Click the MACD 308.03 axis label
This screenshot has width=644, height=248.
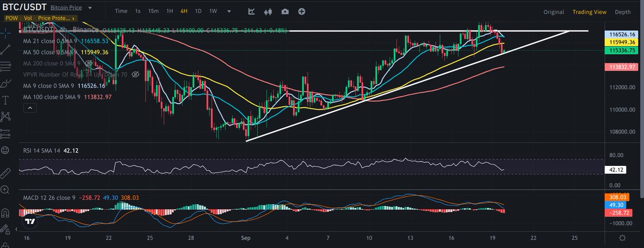(617, 198)
